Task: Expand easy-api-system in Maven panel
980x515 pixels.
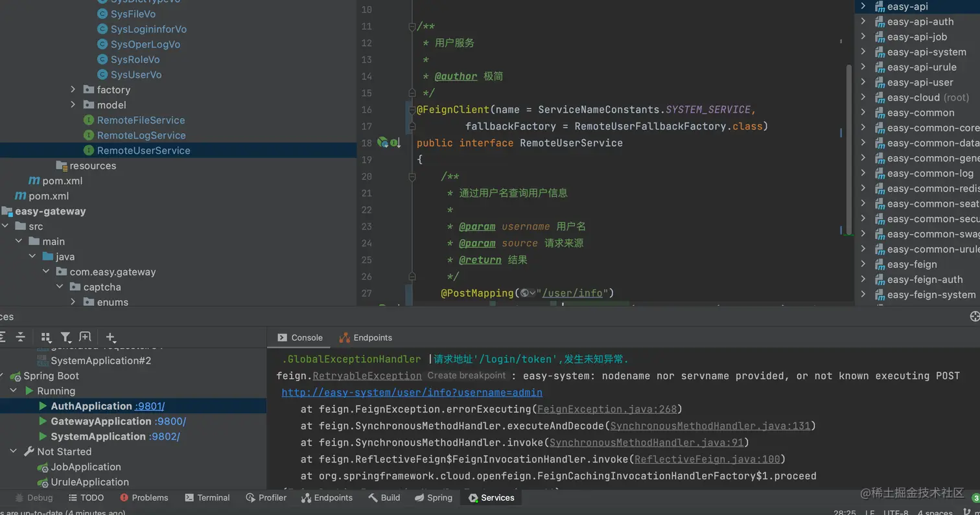Action: 863,52
